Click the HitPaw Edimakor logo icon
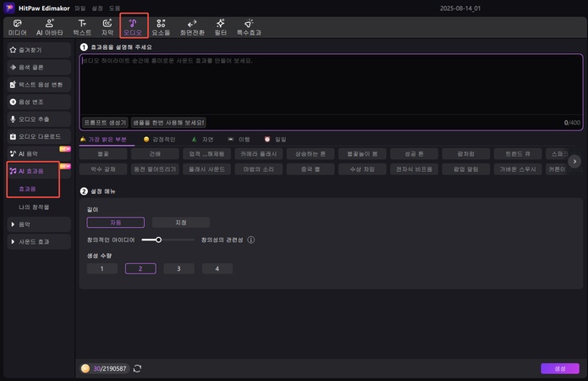Screen dimensions: 588x381 point(9,8)
